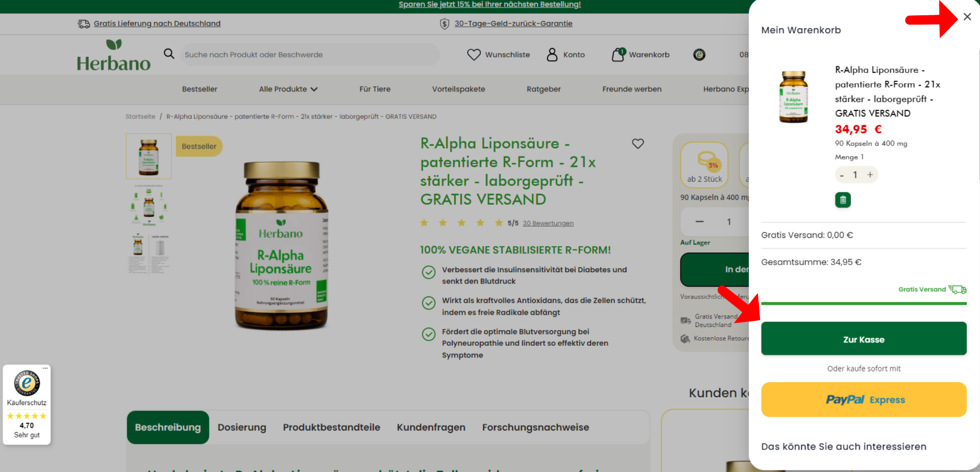980x472 pixels.
Task: Open the Ratgeber menu item
Action: pos(543,88)
